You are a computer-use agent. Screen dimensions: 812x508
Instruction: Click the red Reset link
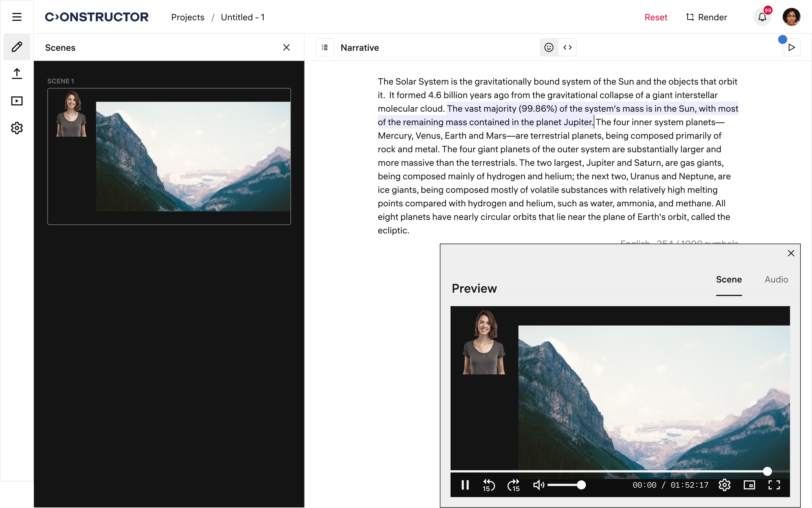coord(656,17)
